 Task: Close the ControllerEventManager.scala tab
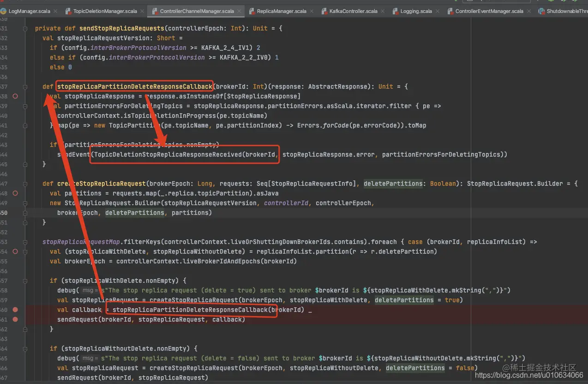pyautogui.click(x=529, y=11)
